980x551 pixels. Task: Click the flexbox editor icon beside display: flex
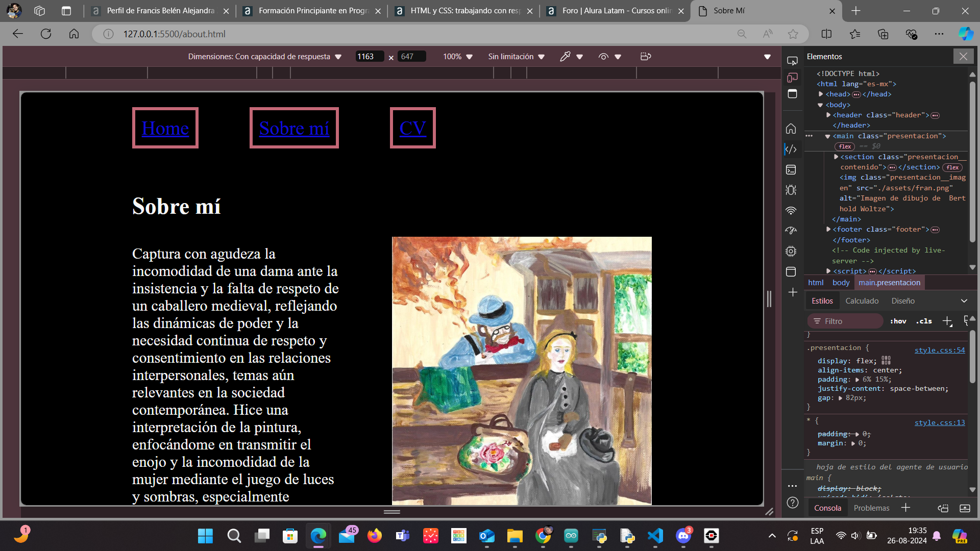click(886, 360)
